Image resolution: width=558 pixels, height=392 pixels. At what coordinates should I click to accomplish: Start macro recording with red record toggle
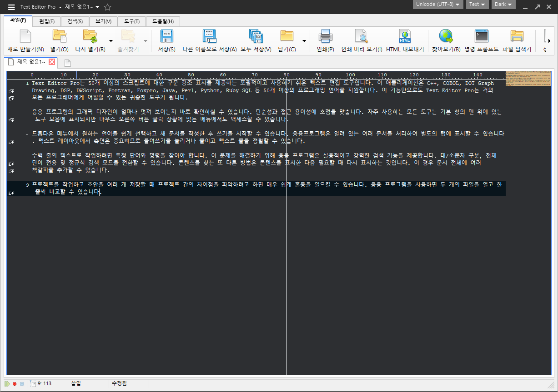[13, 383]
